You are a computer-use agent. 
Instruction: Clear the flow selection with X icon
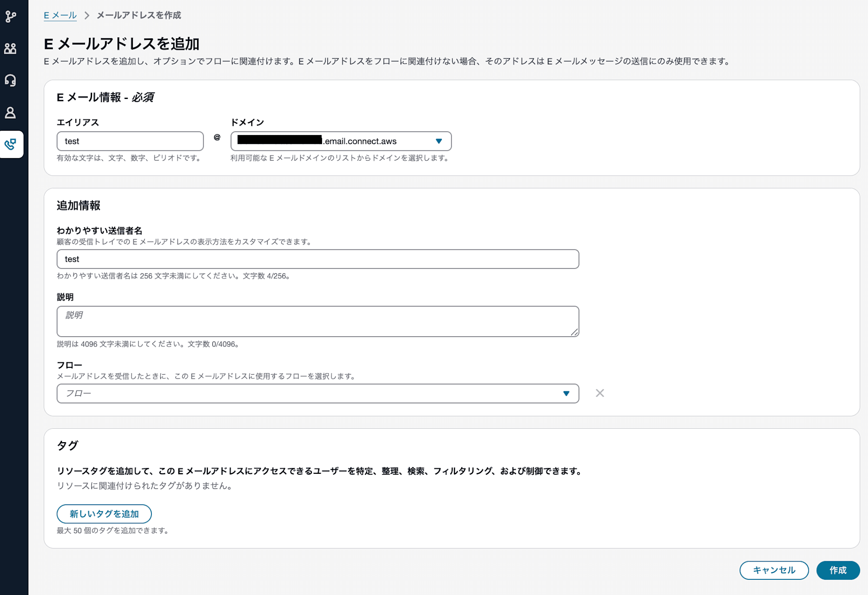click(600, 393)
